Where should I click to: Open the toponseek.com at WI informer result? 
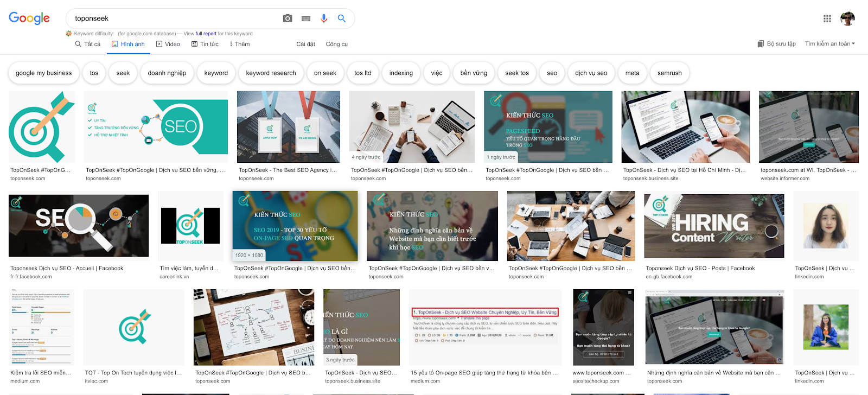808,170
